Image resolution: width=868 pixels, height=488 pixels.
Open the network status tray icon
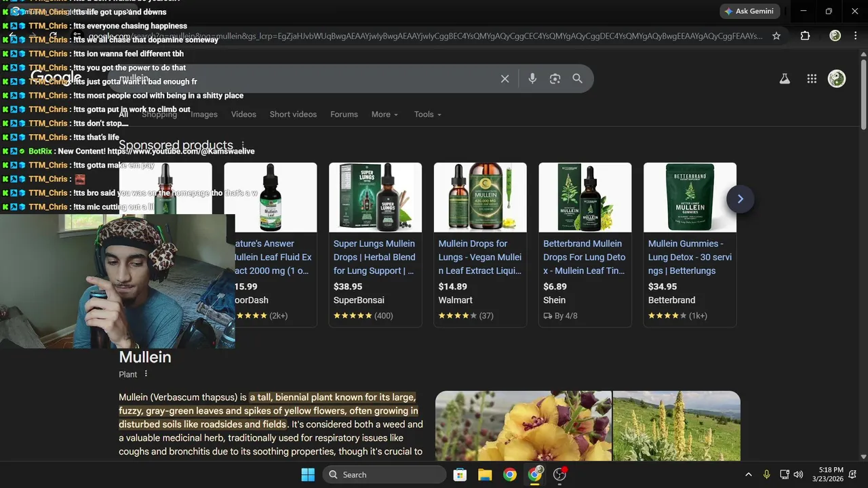pos(785,474)
